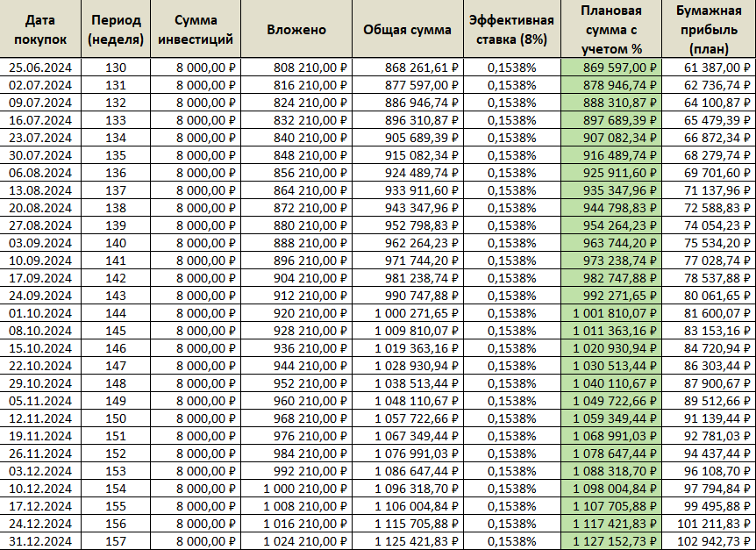Image resolution: width=756 pixels, height=550 pixels.
Task: Select the 'Дата покупок' column header
Action: (40, 29)
